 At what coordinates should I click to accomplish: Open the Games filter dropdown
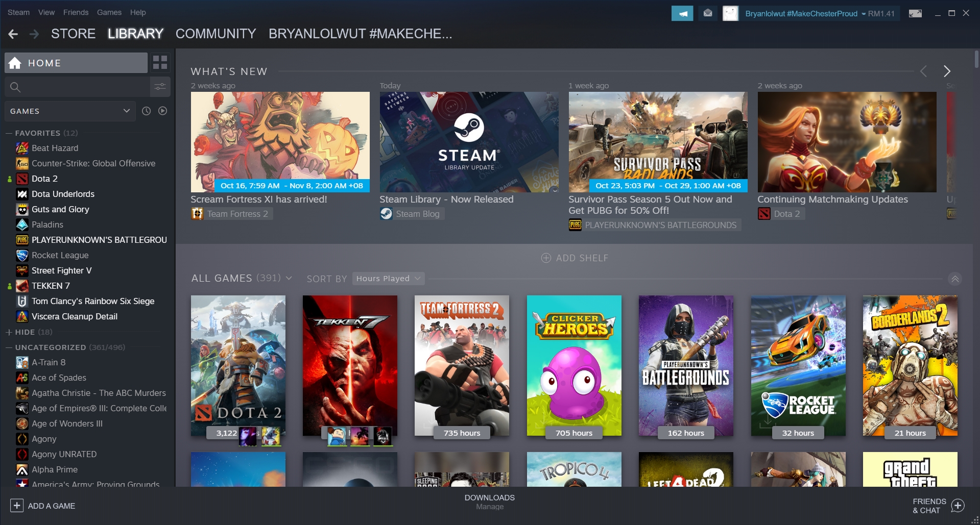click(70, 111)
